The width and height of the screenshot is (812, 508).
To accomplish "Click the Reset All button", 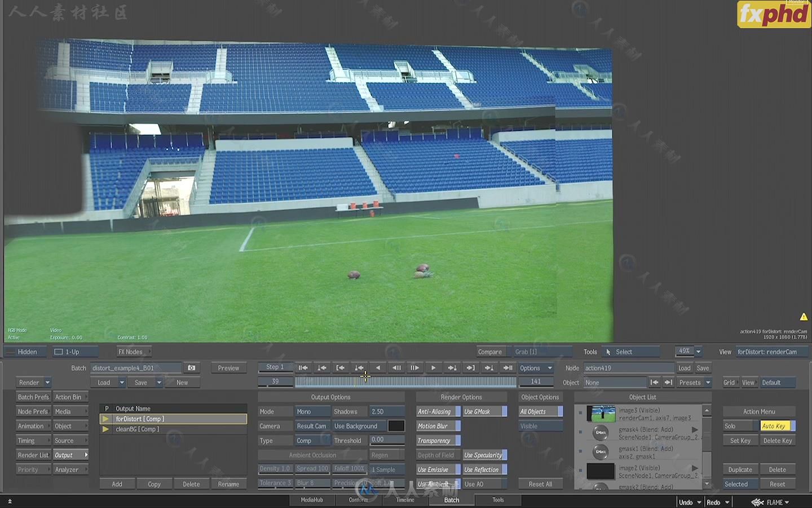I will (540, 484).
